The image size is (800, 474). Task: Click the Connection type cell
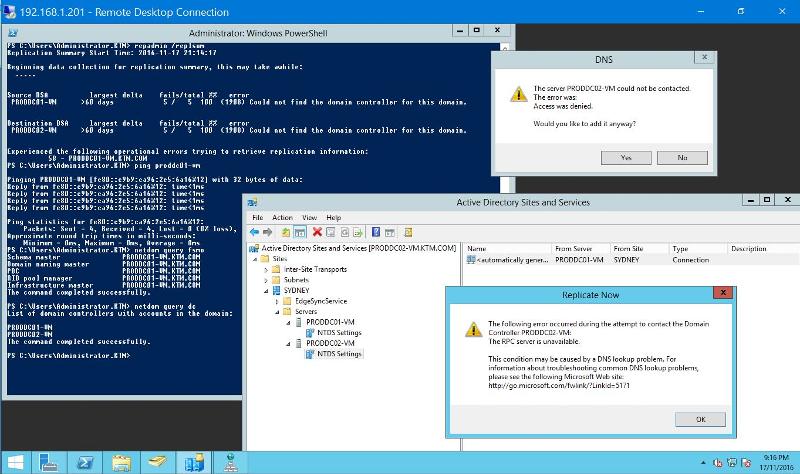coord(690,260)
